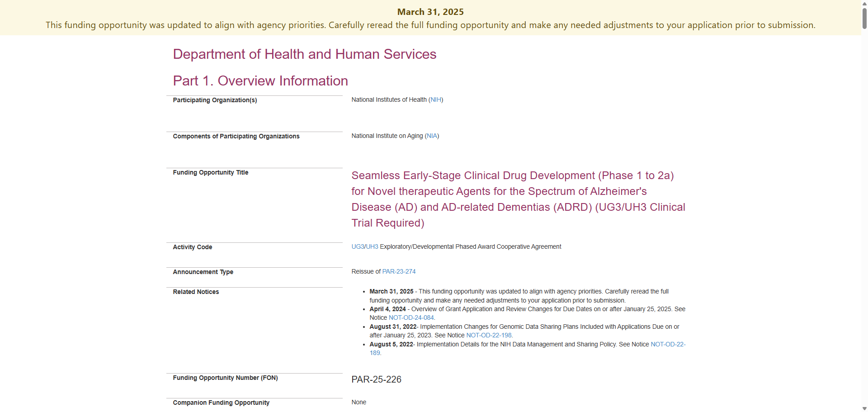
Task: Click the 'April 4, 2024' notice date
Action: click(x=387, y=309)
